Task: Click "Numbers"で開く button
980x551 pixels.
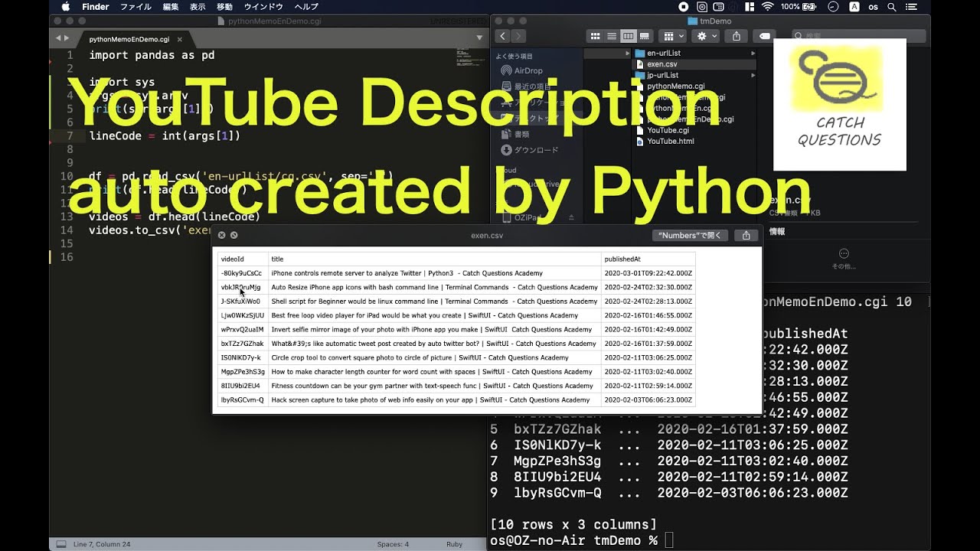Action: click(690, 236)
